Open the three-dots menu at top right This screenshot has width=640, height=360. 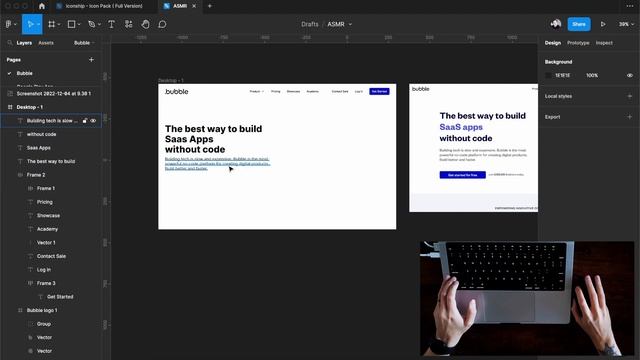point(629,6)
